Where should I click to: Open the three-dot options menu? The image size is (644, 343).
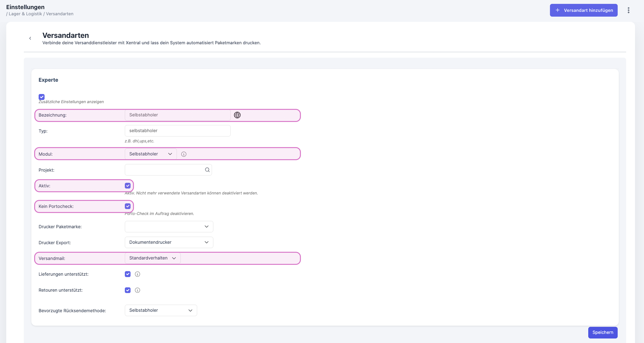point(628,10)
